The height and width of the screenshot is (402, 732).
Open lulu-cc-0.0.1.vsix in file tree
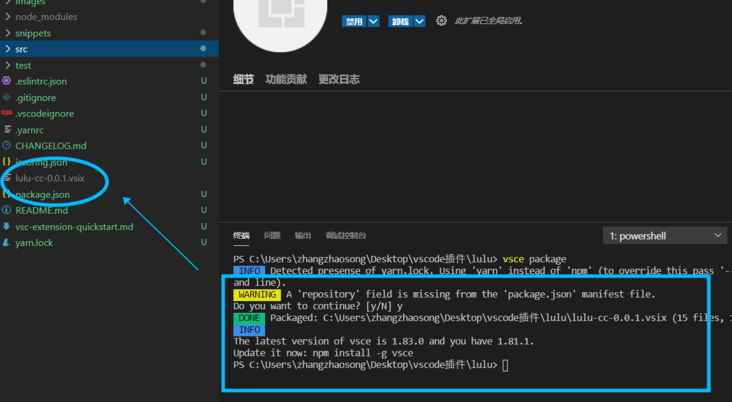pyautogui.click(x=50, y=178)
